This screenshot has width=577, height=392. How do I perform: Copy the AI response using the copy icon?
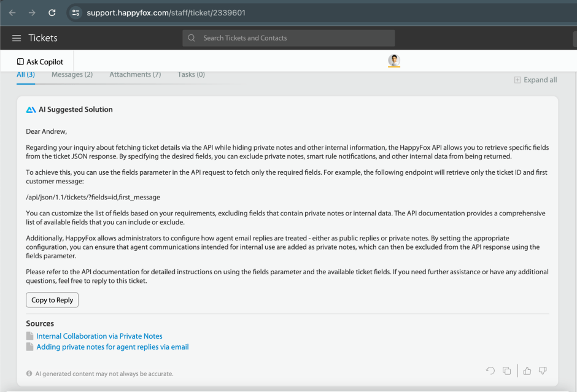click(506, 371)
